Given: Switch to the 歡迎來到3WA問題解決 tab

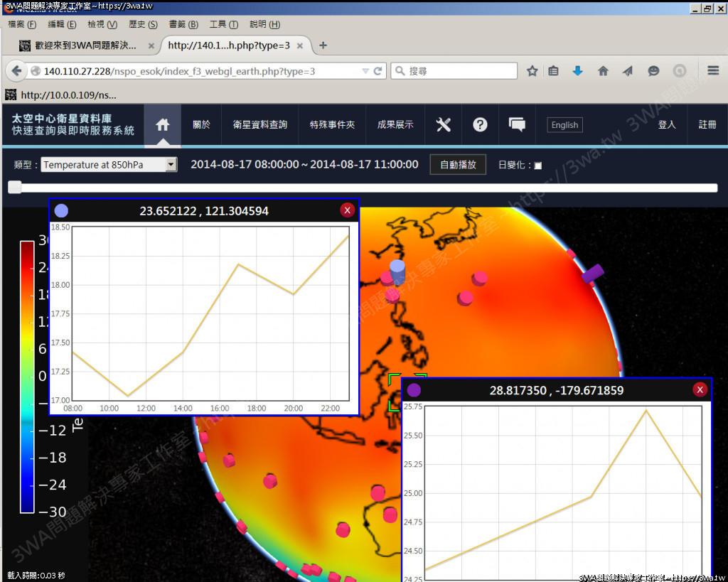Looking at the screenshot, I should [85, 45].
